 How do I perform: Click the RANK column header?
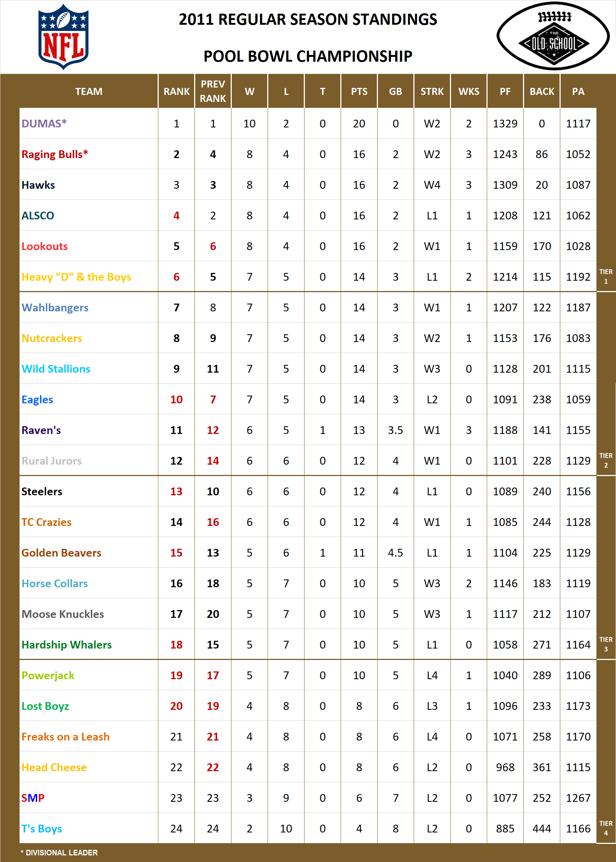pos(176,91)
